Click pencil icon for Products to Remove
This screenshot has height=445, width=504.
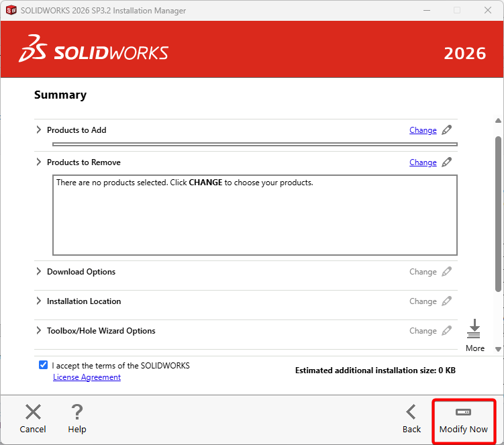(446, 162)
